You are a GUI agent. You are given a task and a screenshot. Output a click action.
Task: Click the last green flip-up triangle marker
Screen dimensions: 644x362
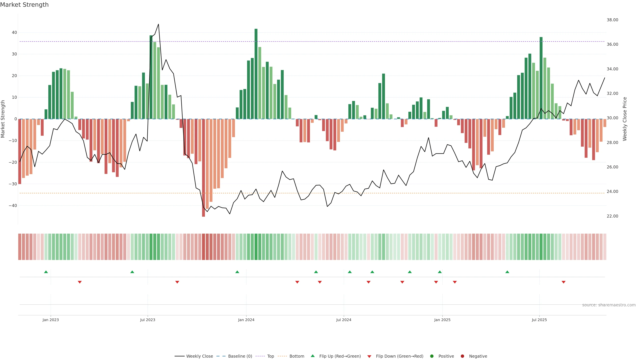coord(507,272)
